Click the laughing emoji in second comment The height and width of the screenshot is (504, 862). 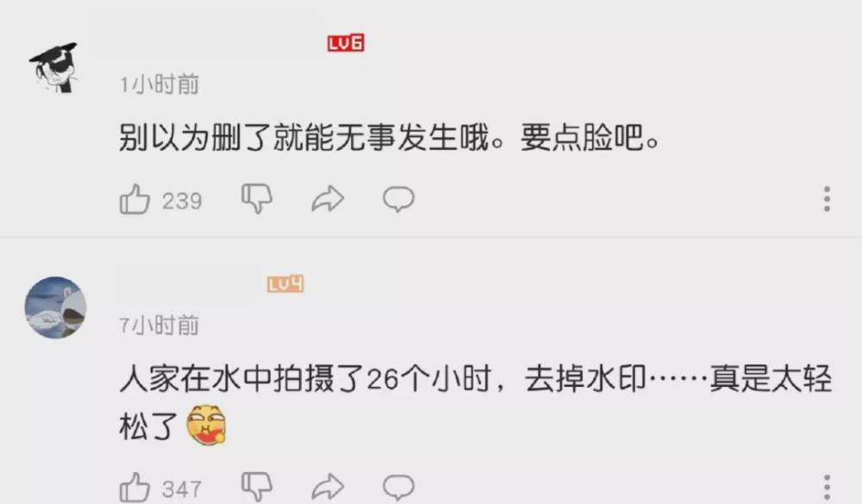pos(207,426)
